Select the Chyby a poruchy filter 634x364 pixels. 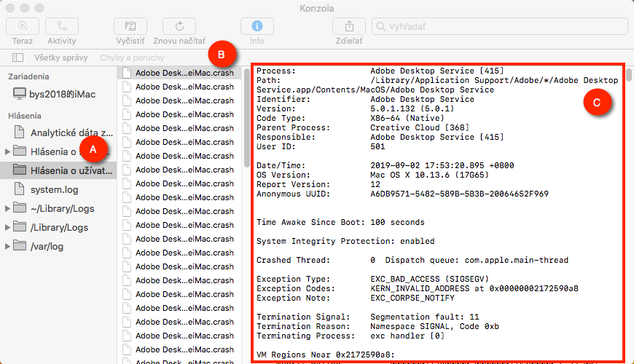click(x=132, y=58)
